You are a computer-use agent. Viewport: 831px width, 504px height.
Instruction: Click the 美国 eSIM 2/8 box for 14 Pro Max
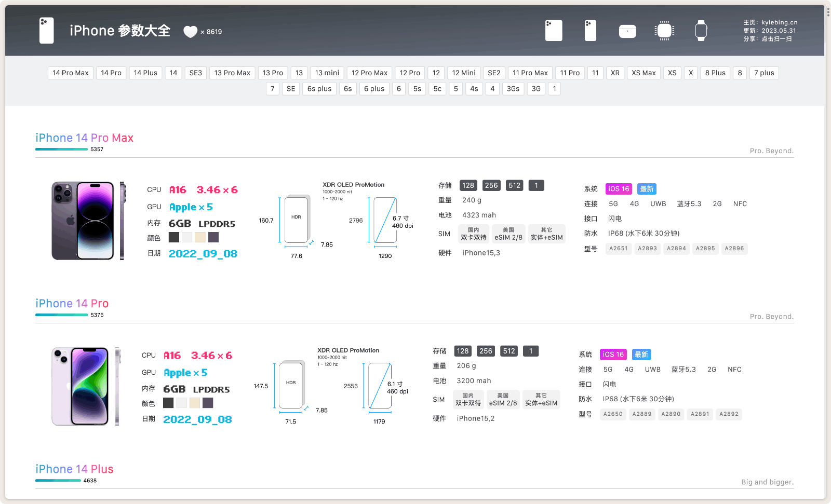pyautogui.click(x=508, y=234)
